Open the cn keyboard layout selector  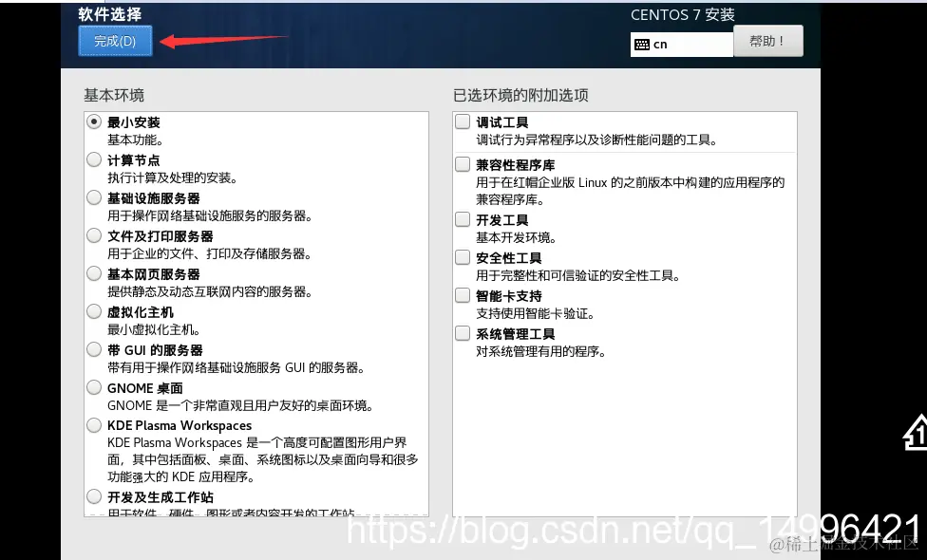pos(681,44)
